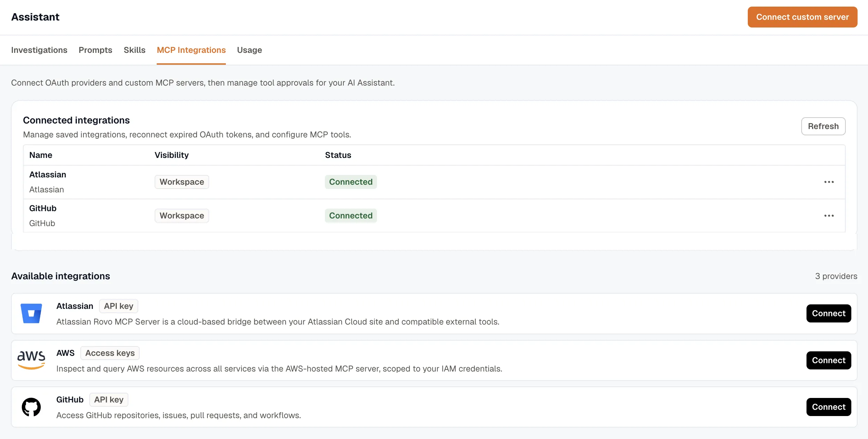Go to the Usage tab

pyautogui.click(x=249, y=50)
